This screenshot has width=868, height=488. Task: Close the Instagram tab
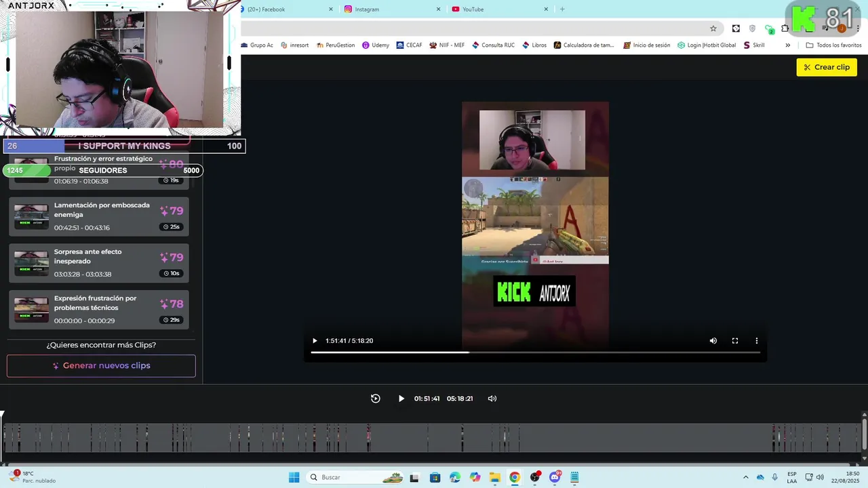click(x=438, y=9)
